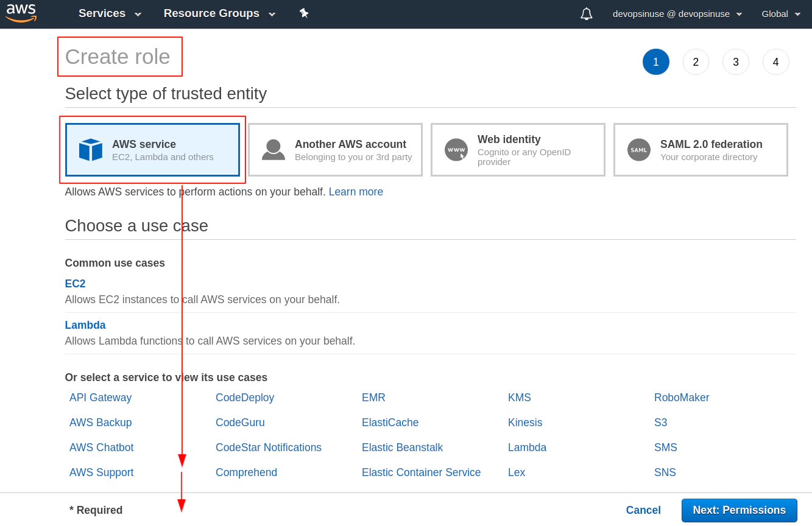Choose the Lambda common use case
The image size is (812, 526).
point(85,325)
